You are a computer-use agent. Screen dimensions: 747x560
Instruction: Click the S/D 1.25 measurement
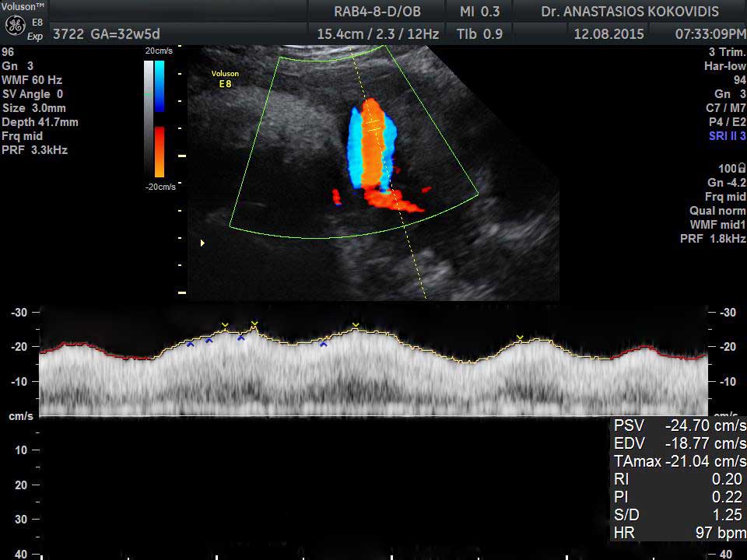pyautogui.click(x=679, y=515)
